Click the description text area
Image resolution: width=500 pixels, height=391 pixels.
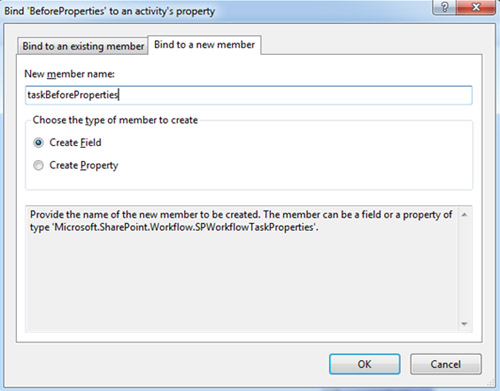242,269
